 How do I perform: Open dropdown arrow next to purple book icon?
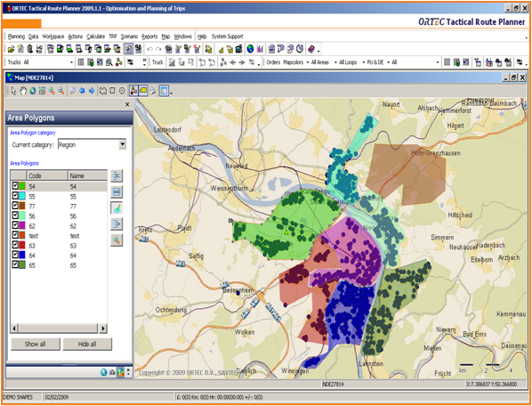318,51
